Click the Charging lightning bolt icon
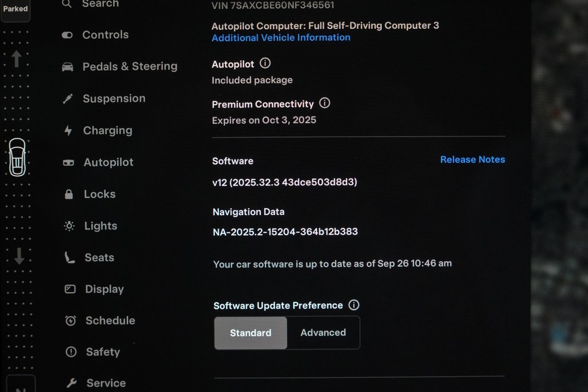 [68, 131]
